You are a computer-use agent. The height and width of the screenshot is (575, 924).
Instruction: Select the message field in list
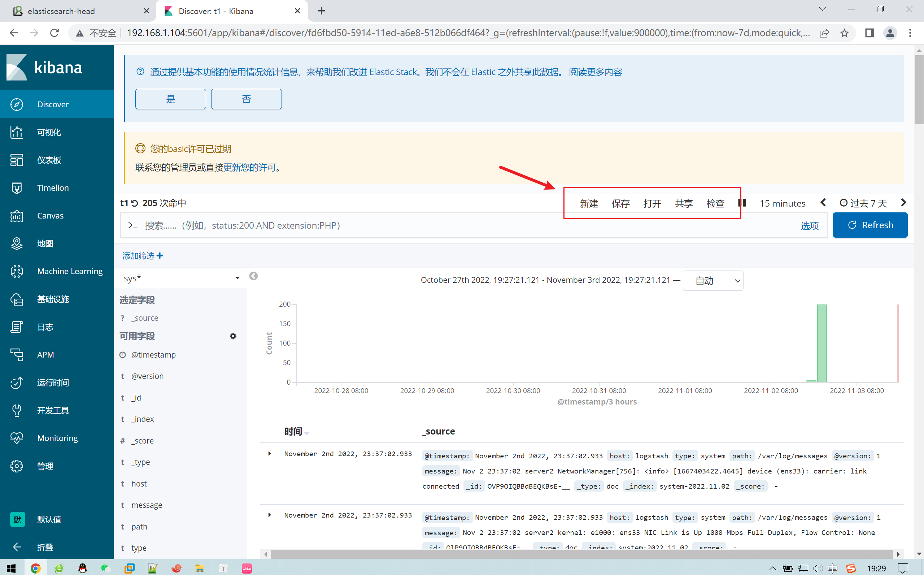point(147,505)
